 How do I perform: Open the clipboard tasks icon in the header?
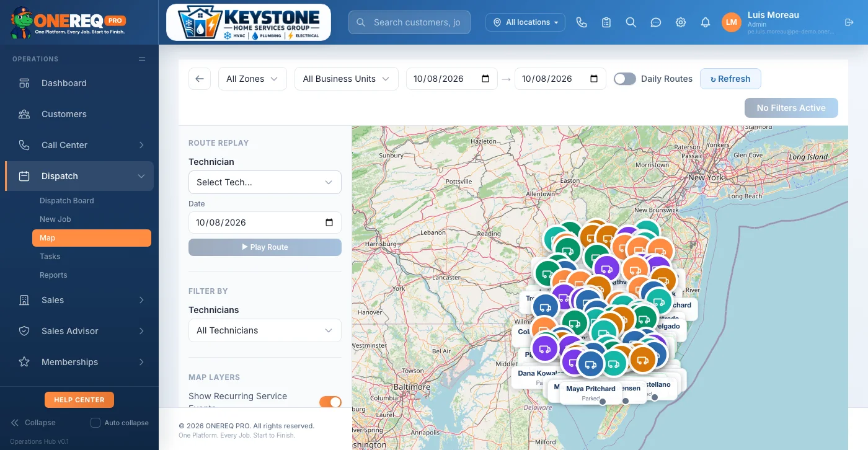tap(606, 22)
